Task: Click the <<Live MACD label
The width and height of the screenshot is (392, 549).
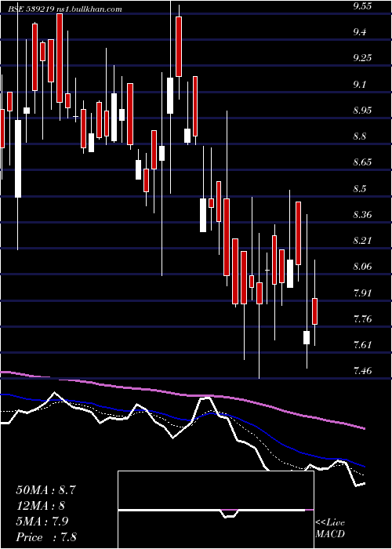Action: pyautogui.click(x=330, y=528)
